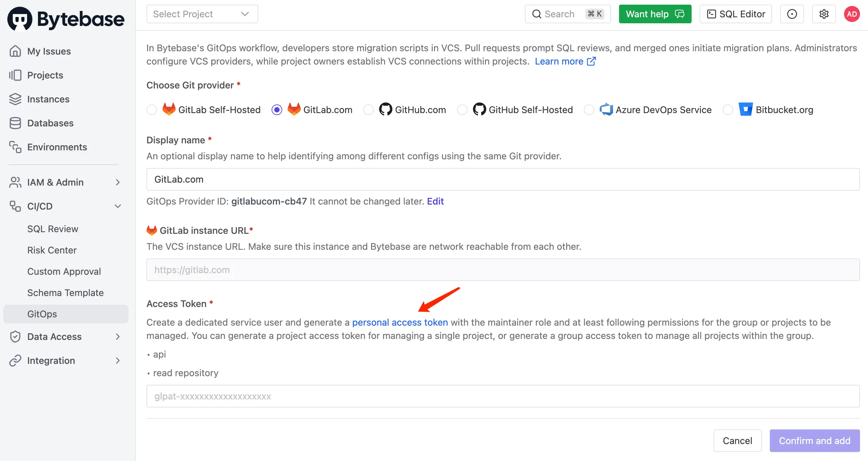Click the Azure DevOps logo

(606, 109)
